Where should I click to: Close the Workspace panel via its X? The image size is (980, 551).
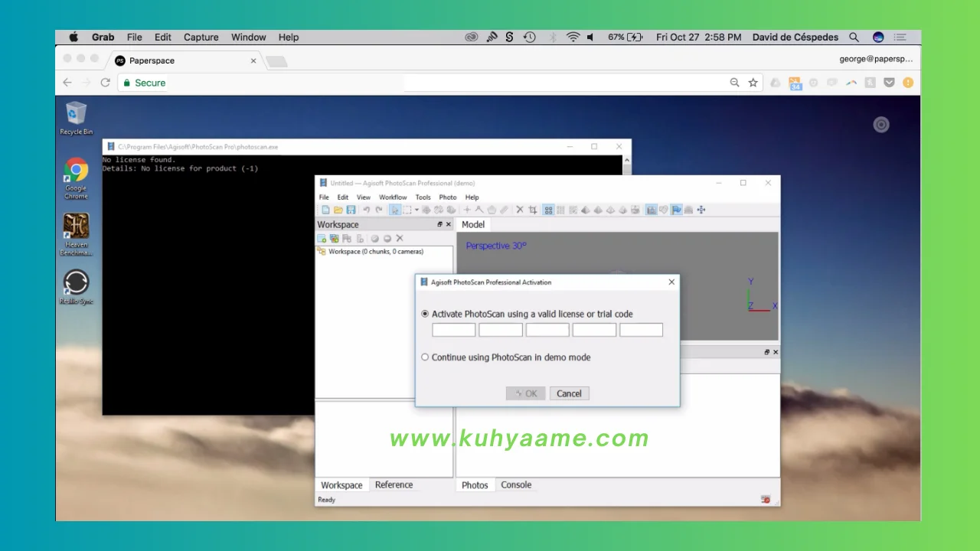click(449, 224)
